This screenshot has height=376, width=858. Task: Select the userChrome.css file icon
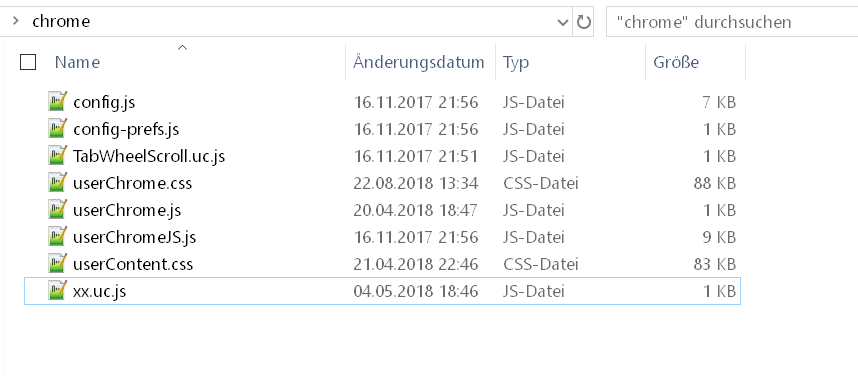pos(57,183)
